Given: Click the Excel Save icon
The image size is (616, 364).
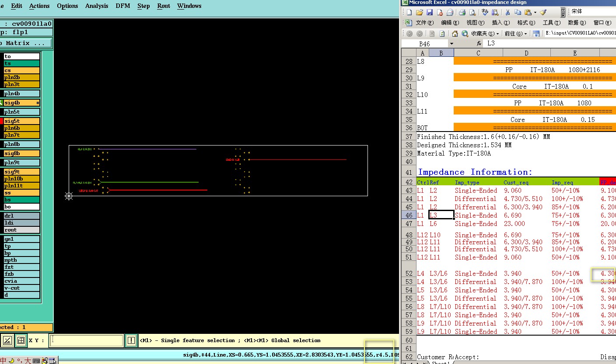Looking at the screenshot, I should click(x=429, y=12).
